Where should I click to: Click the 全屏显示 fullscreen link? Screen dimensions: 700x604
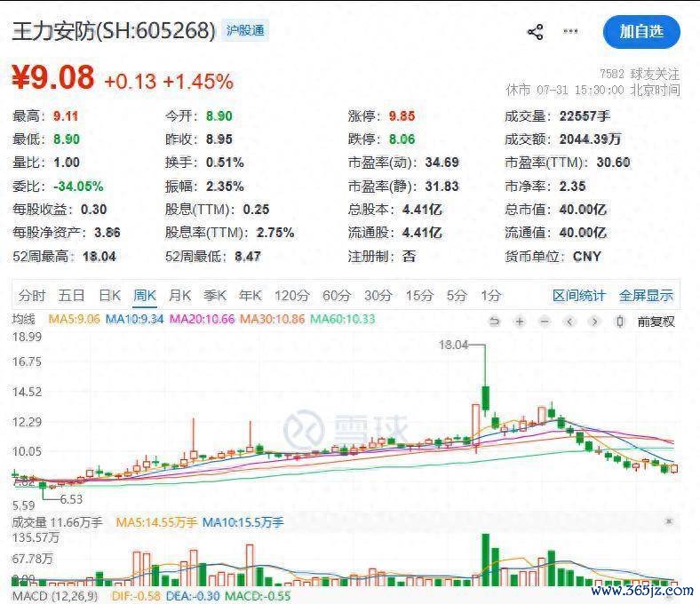[x=646, y=296]
